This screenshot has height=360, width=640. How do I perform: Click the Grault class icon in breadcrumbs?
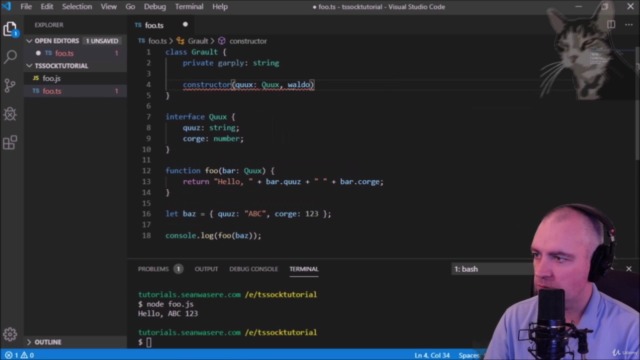180,41
